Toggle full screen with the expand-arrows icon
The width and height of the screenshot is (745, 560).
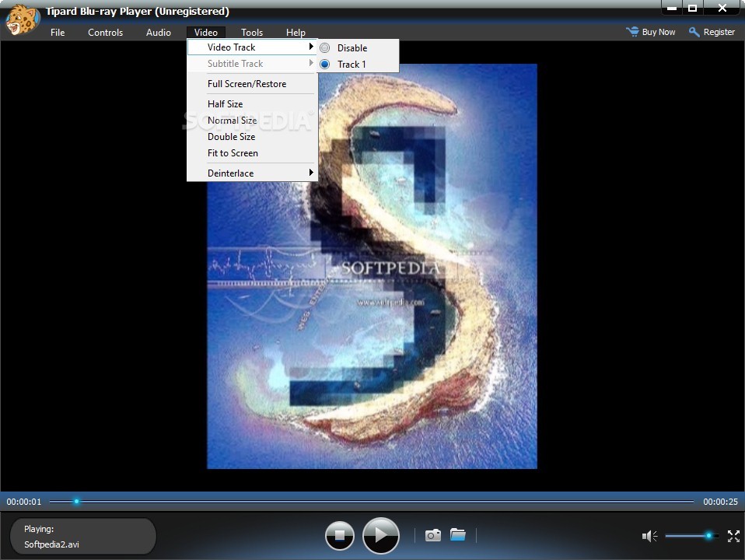click(x=733, y=536)
